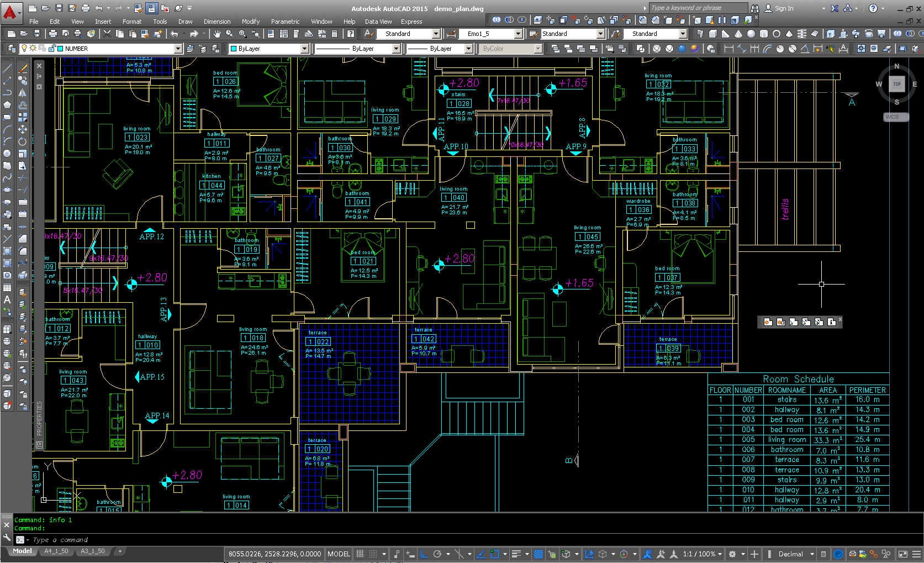The height and width of the screenshot is (563, 924).
Task: Switch to the A4_1_50 layout tab
Action: pyautogui.click(x=56, y=551)
